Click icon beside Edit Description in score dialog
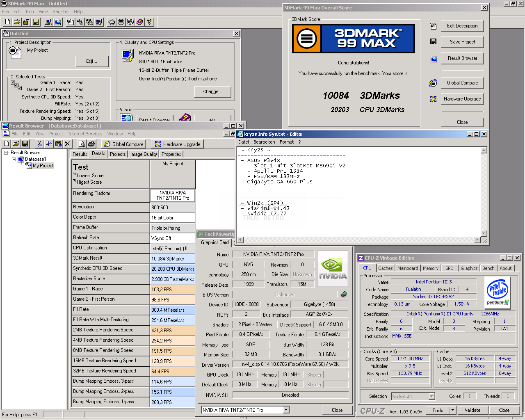Screen dimensions: 525x420 click(x=433, y=26)
